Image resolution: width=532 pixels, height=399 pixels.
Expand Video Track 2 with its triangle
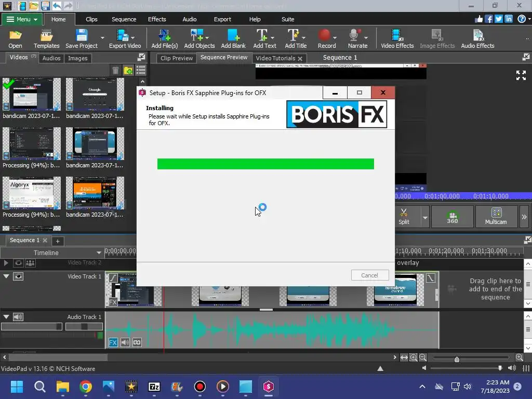(6, 262)
